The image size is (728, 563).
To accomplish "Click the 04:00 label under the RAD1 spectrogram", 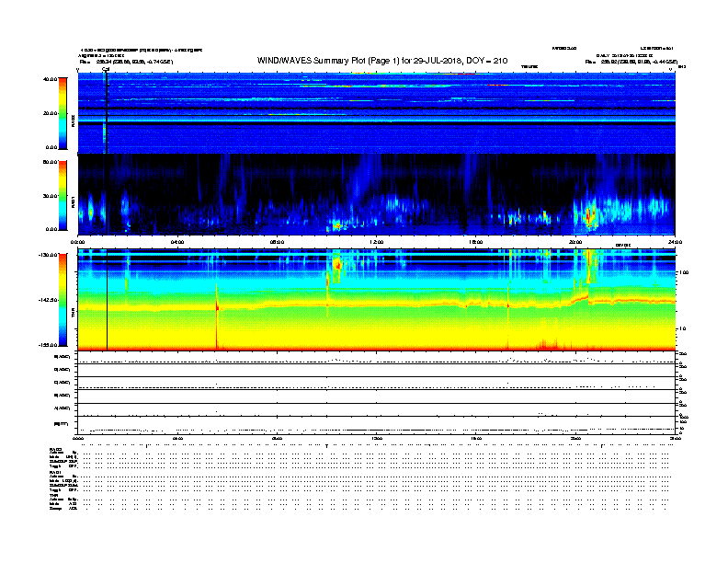I will click(177, 242).
